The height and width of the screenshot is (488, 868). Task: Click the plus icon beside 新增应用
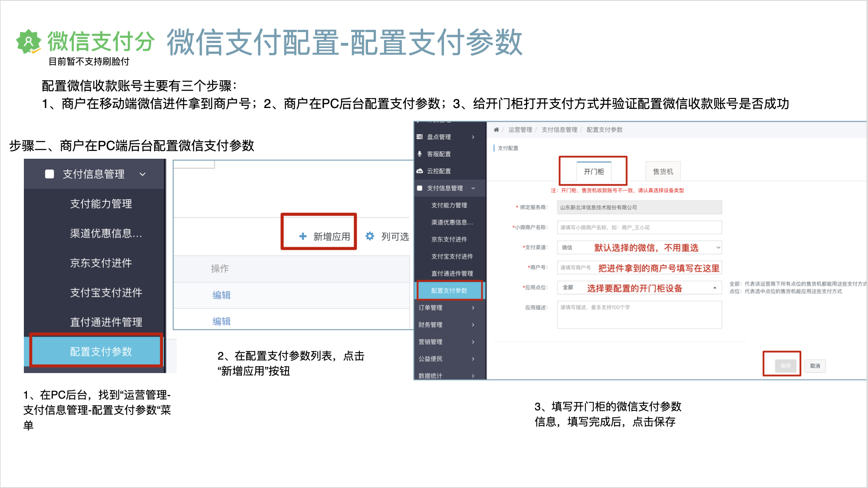point(303,236)
